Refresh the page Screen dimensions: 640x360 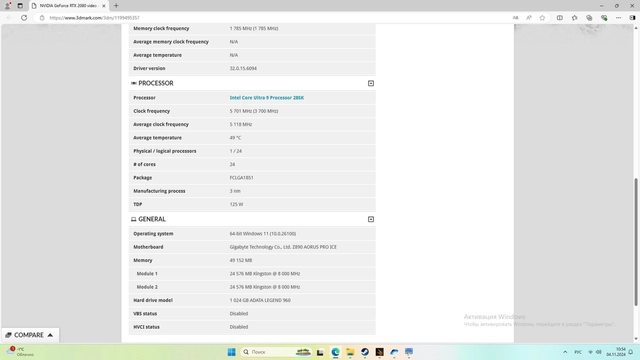pyautogui.click(x=24, y=18)
